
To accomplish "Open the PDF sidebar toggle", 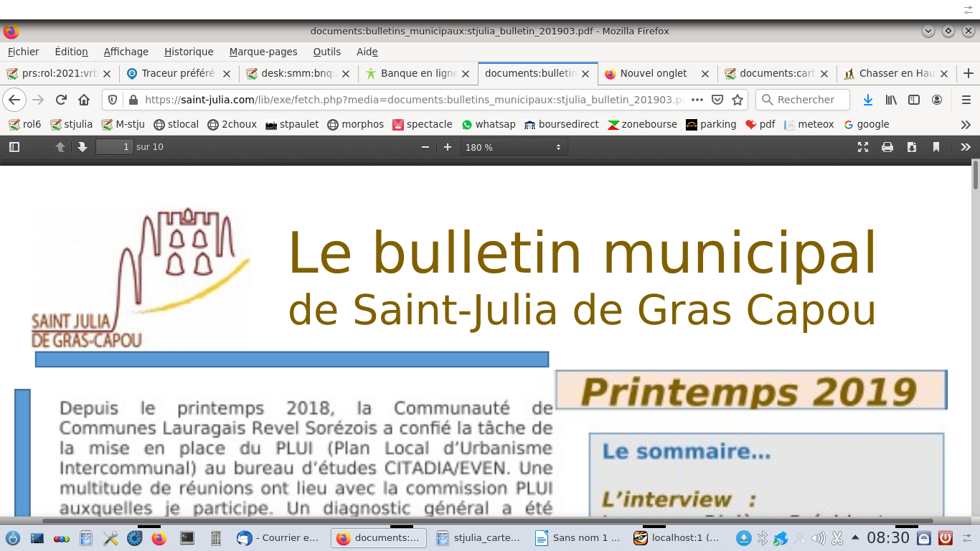I will (x=14, y=147).
